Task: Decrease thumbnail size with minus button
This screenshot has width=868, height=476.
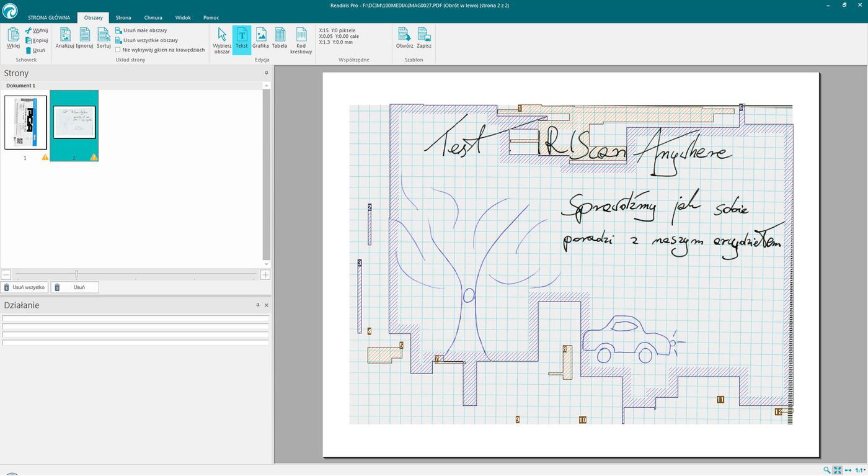Action: pos(6,274)
